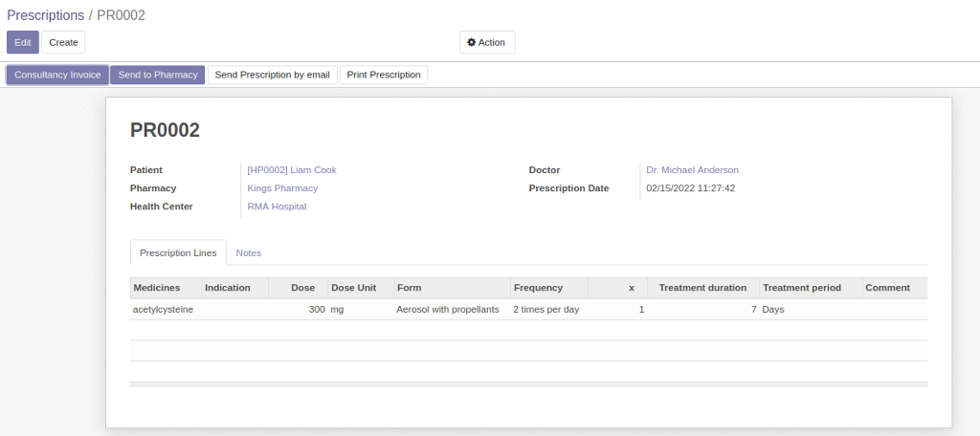Screen dimensions: 980x436
Task: Open the Action gear dropdown
Action: coord(486,42)
